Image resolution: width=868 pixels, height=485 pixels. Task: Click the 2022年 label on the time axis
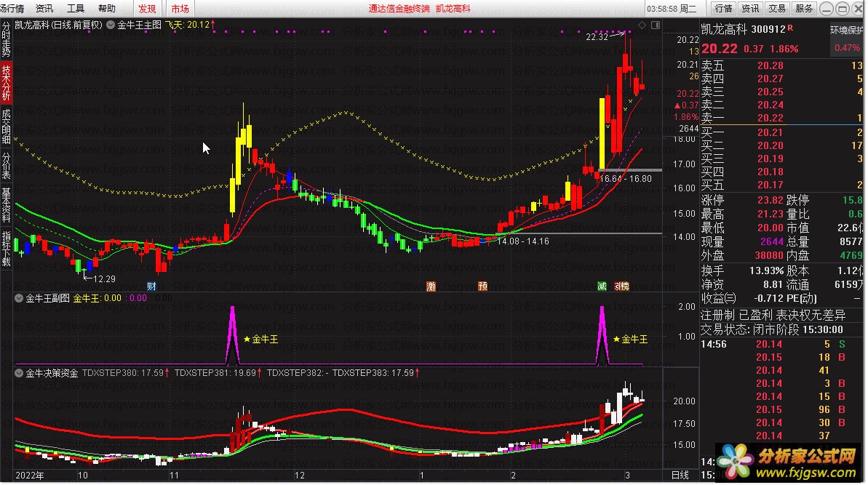(x=30, y=475)
